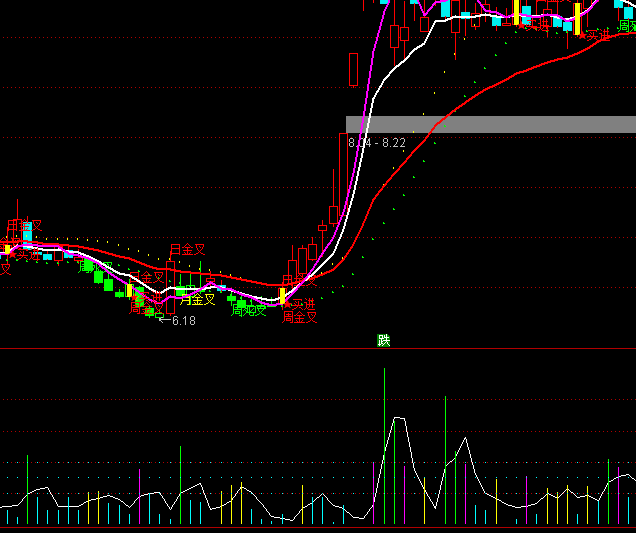636x533 pixels.
Task: Select the long red moving average line in the rally
Action: 470,98
